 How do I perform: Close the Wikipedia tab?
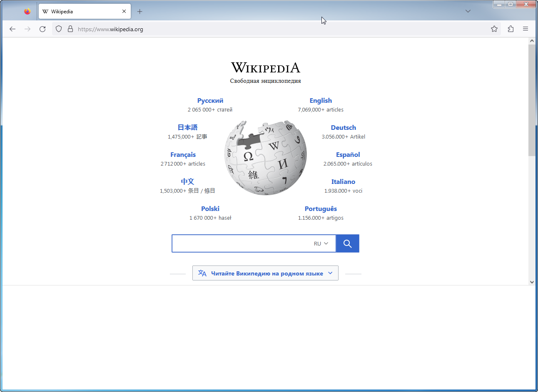click(124, 12)
